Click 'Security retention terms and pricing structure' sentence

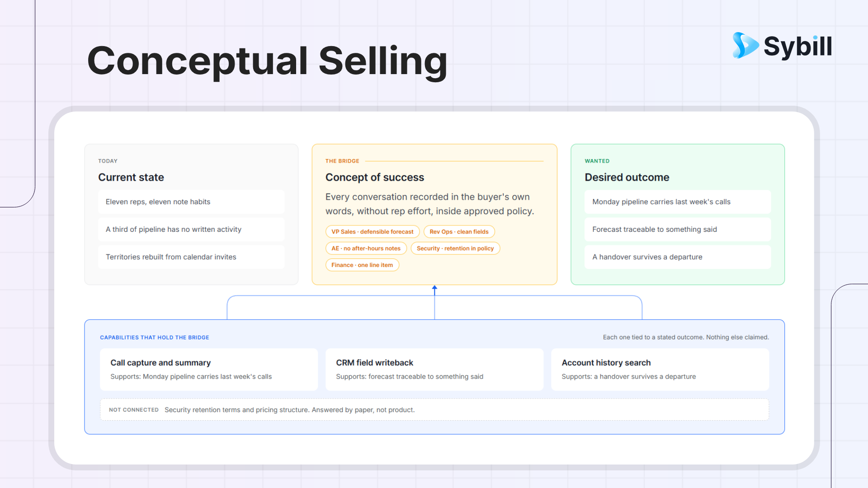click(289, 410)
